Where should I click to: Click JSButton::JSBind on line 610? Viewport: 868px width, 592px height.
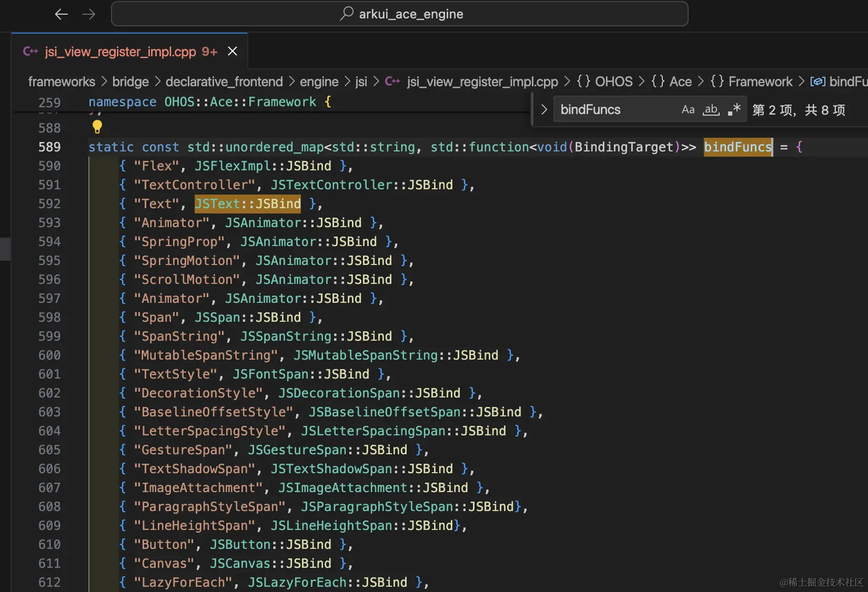271,544
